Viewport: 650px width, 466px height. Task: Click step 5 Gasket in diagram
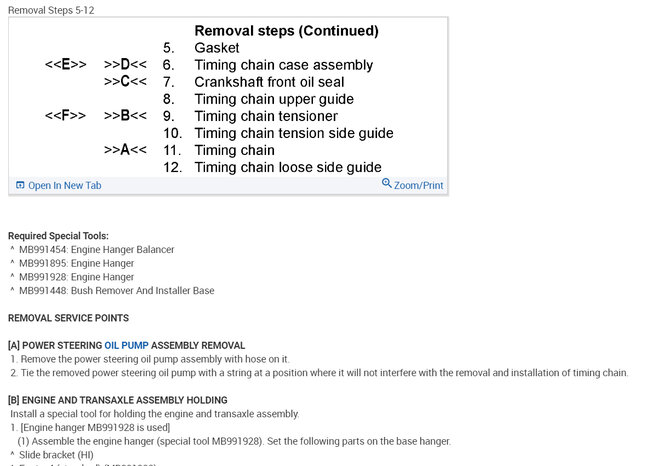(217, 48)
